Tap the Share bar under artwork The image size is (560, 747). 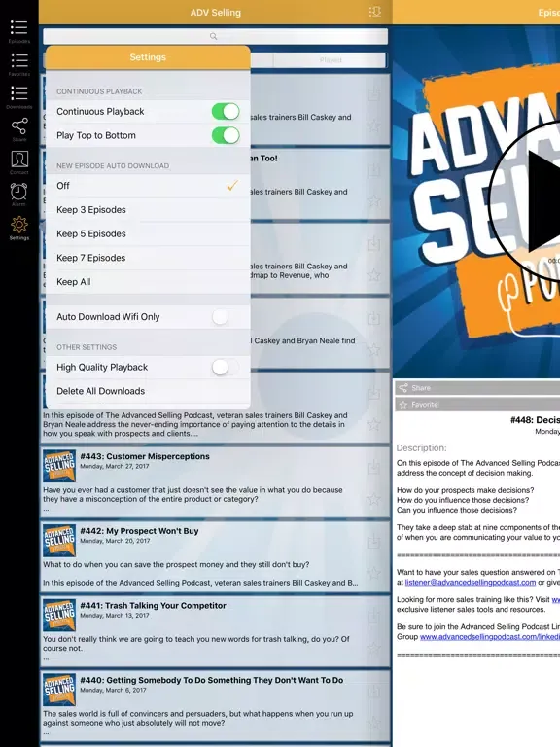coord(477,388)
